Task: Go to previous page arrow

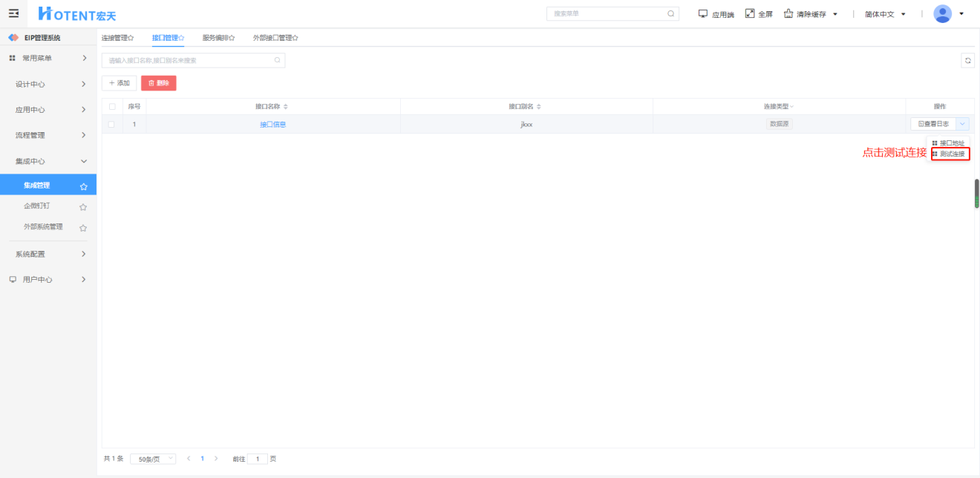Action: (x=188, y=459)
